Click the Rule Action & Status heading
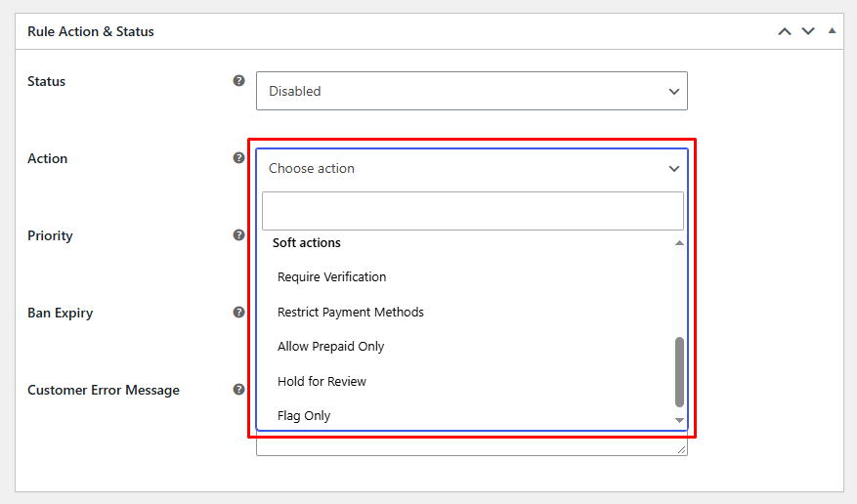This screenshot has height=504, width=857. [x=91, y=31]
